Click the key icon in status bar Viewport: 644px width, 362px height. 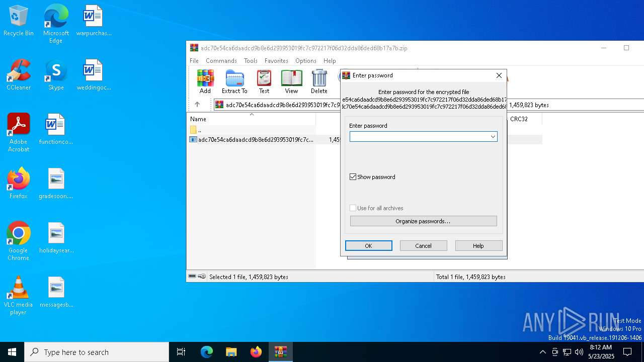point(202,277)
